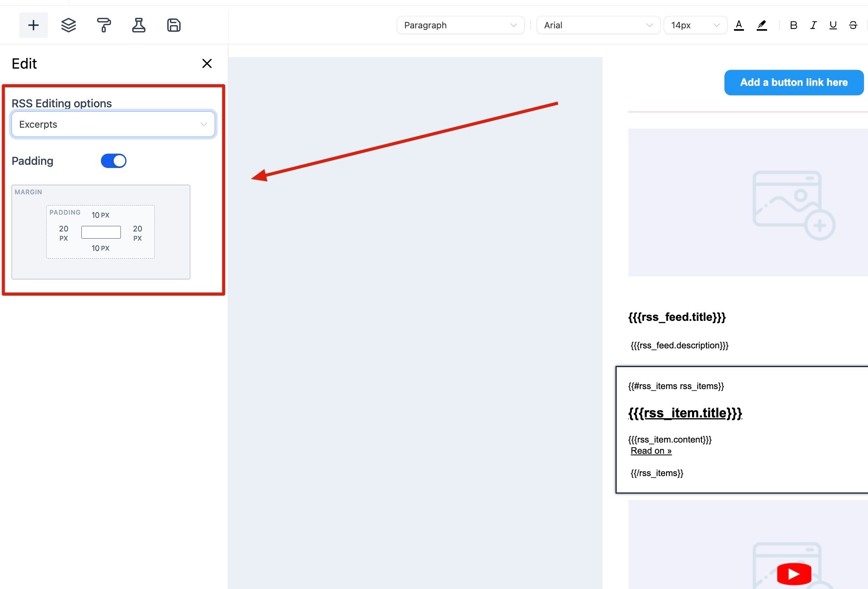
Task: Toggle italic formatting
Action: (813, 25)
